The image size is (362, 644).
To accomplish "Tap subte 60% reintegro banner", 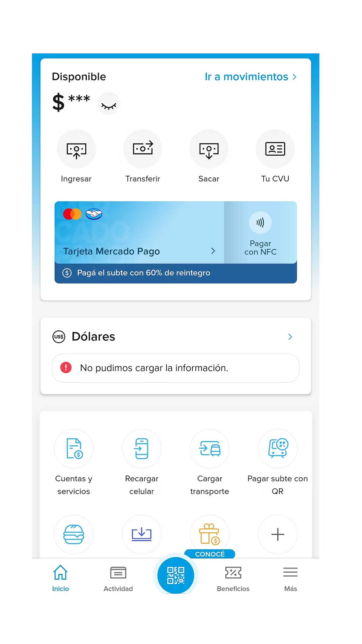I will [176, 273].
